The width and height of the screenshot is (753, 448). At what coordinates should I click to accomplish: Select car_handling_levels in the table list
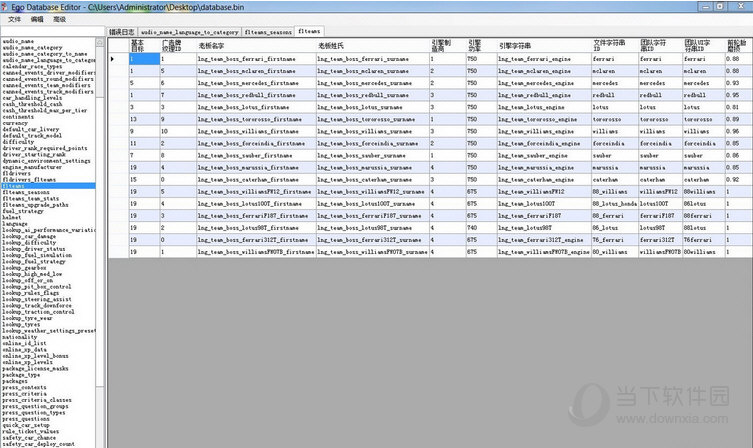click(32, 97)
